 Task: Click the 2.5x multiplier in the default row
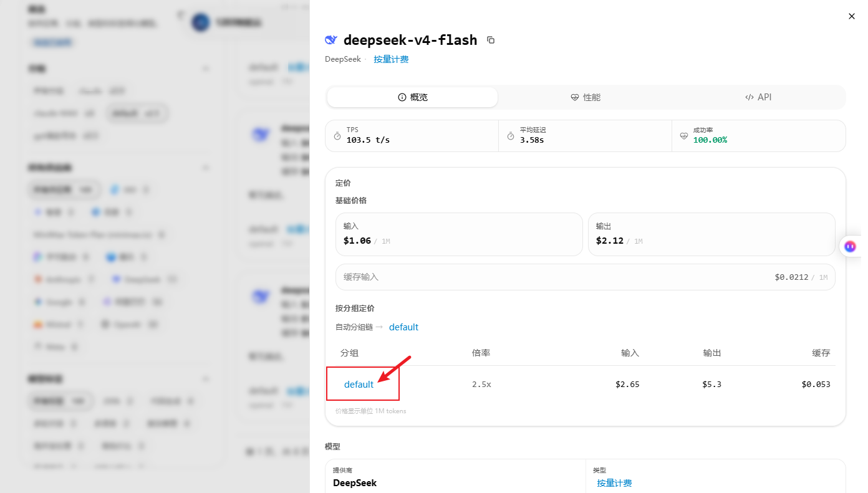pyautogui.click(x=481, y=385)
